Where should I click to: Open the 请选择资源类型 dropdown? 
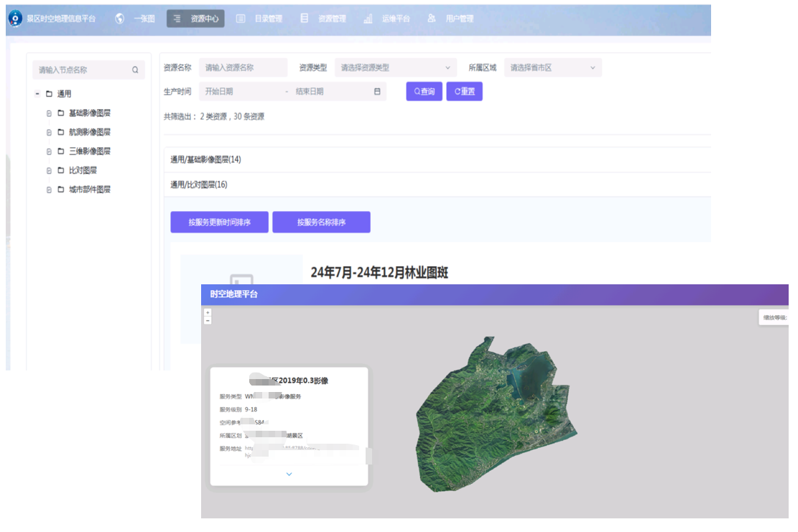pos(396,67)
